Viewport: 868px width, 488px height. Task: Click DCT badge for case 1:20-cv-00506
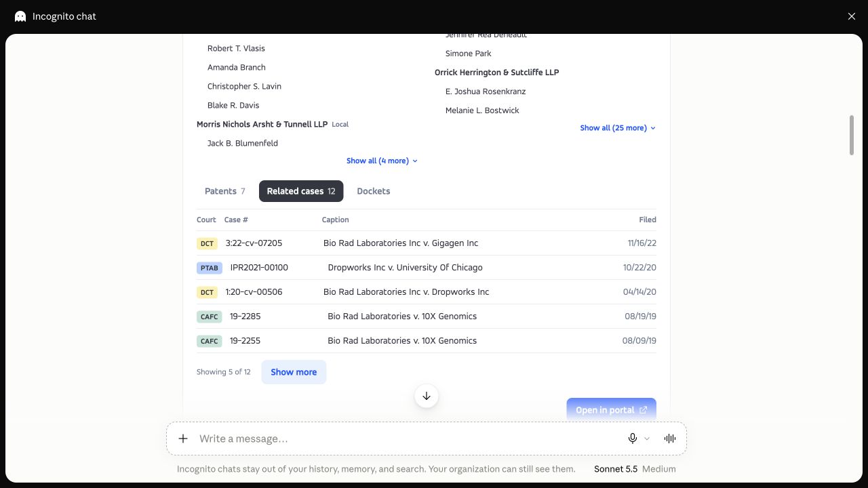tap(207, 292)
